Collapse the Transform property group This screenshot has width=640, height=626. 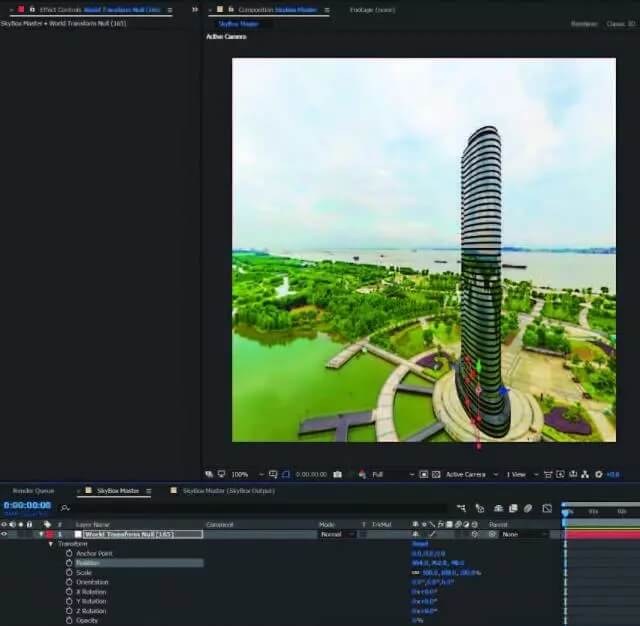(x=51, y=544)
